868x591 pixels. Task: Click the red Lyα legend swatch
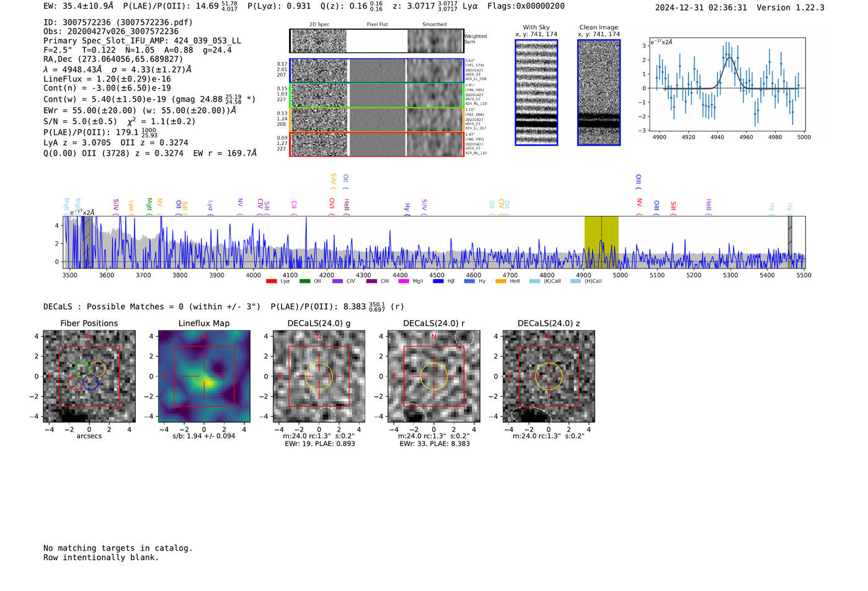271,282
